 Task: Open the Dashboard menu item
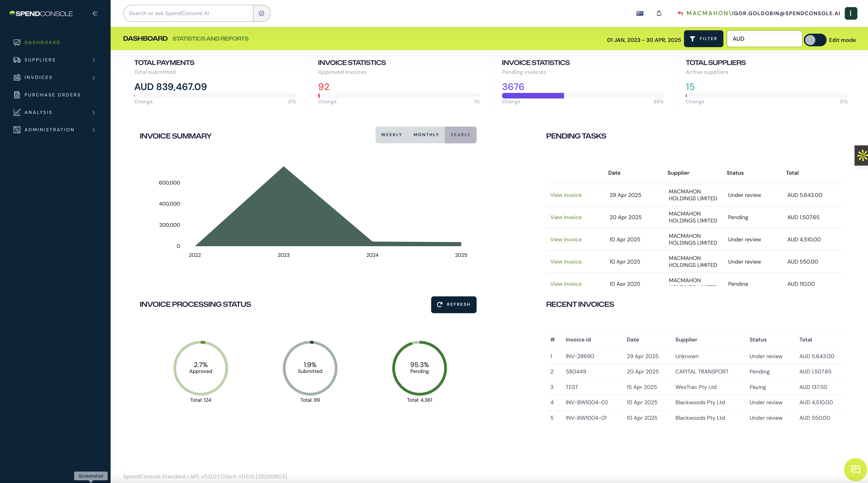[42, 42]
